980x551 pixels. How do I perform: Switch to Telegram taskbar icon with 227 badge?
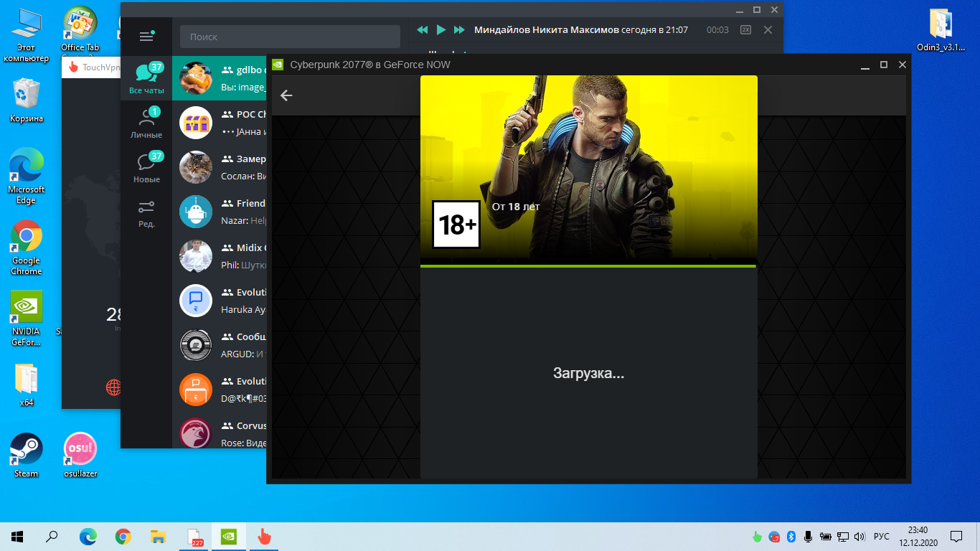click(x=194, y=537)
